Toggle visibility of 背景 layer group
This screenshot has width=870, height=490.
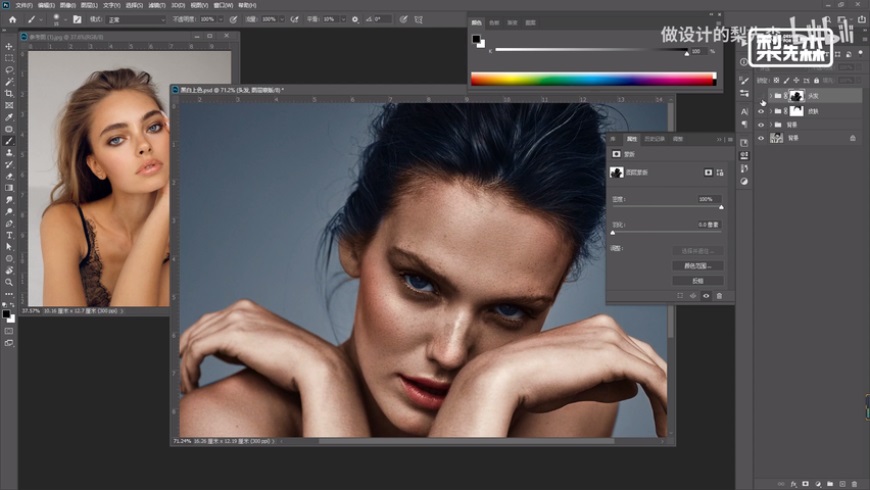pos(761,125)
